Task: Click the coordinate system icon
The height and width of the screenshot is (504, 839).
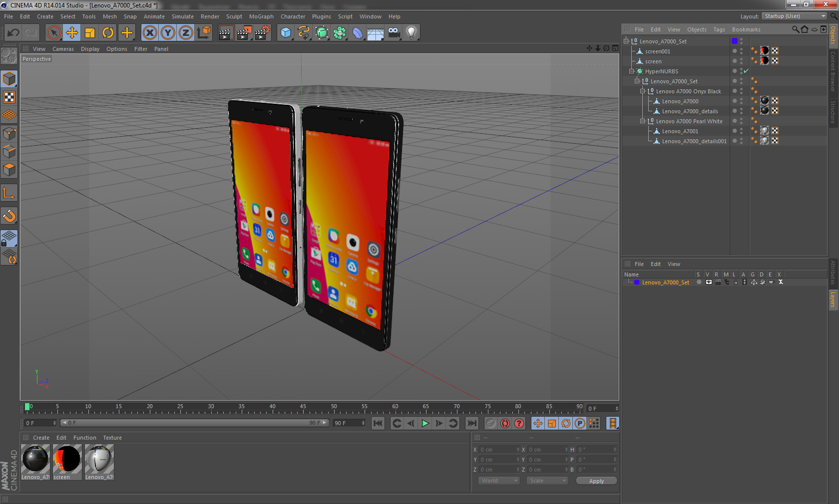Action: click(204, 33)
